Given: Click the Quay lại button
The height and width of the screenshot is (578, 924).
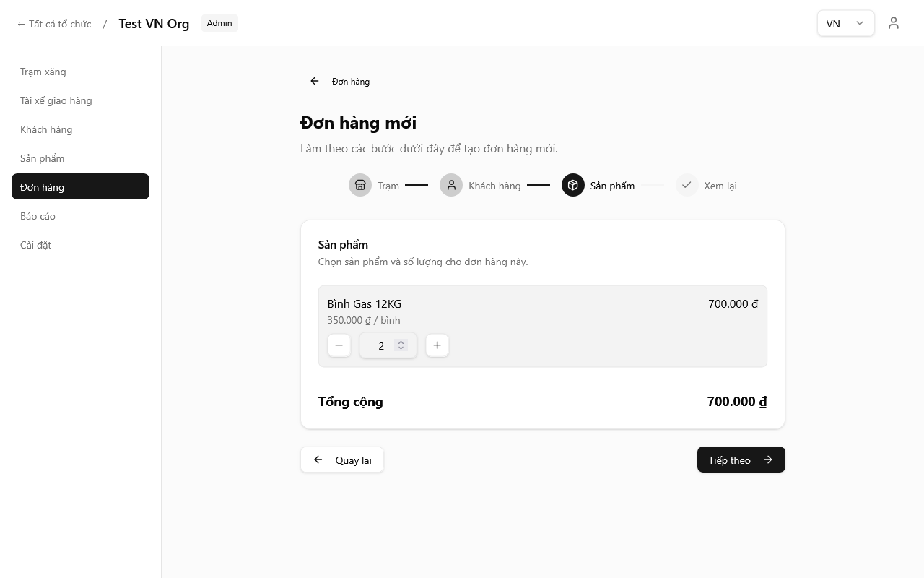Looking at the screenshot, I should click(341, 460).
